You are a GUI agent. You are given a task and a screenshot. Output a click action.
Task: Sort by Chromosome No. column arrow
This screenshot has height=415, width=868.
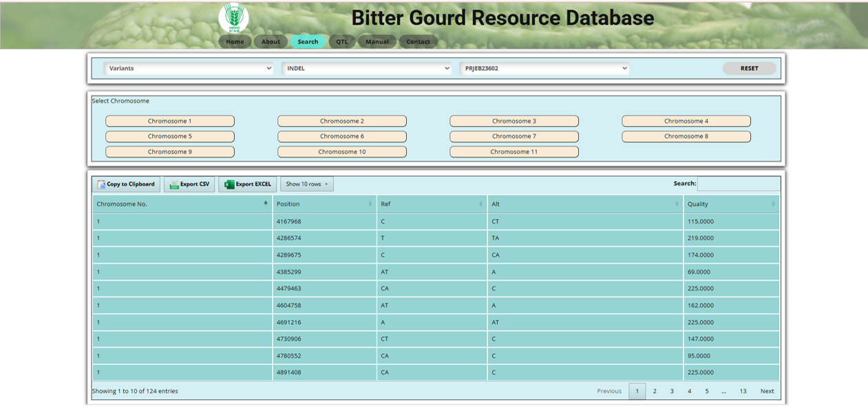pyautogui.click(x=266, y=204)
